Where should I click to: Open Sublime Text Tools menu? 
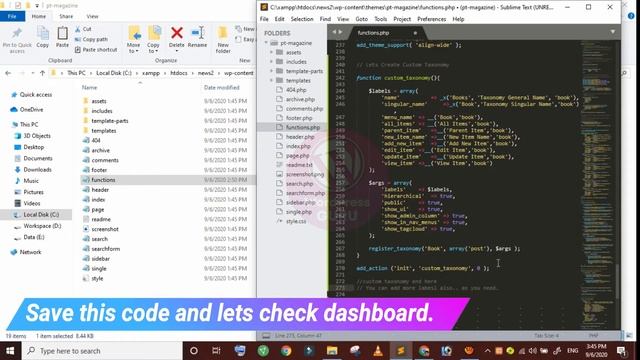pyautogui.click(x=380, y=19)
